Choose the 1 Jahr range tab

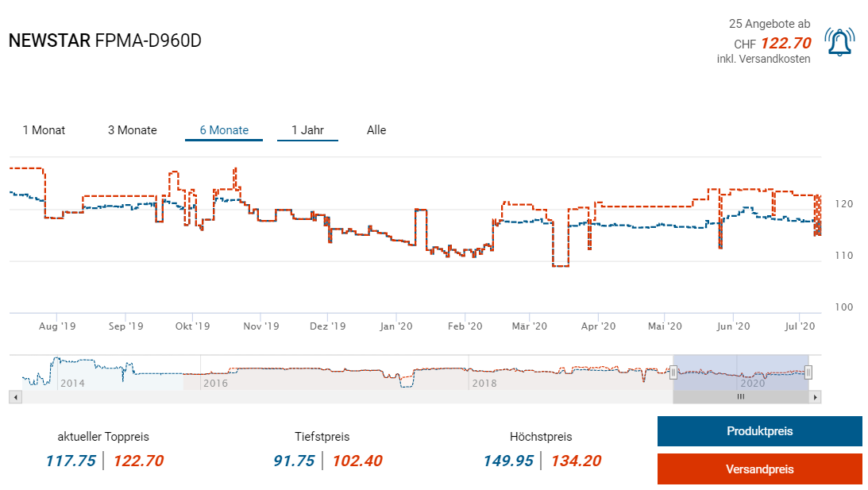(307, 130)
